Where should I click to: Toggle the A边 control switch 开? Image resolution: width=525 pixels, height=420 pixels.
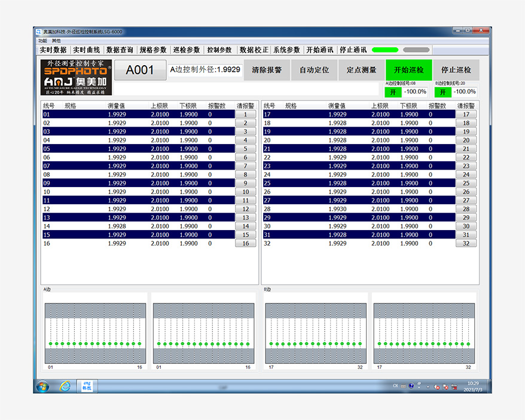393,92
